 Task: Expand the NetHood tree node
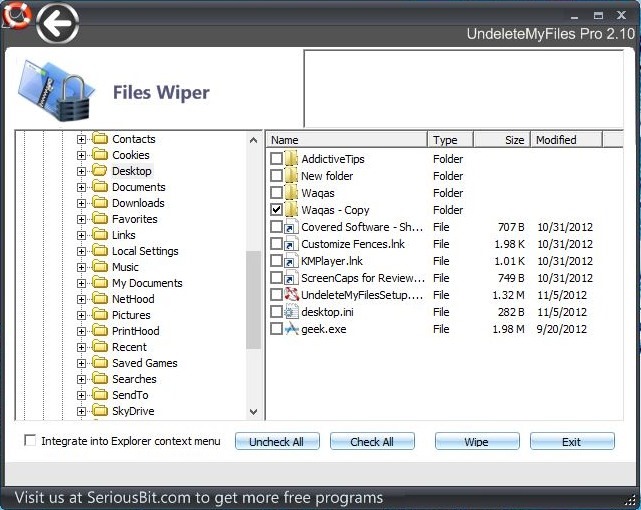click(81, 299)
